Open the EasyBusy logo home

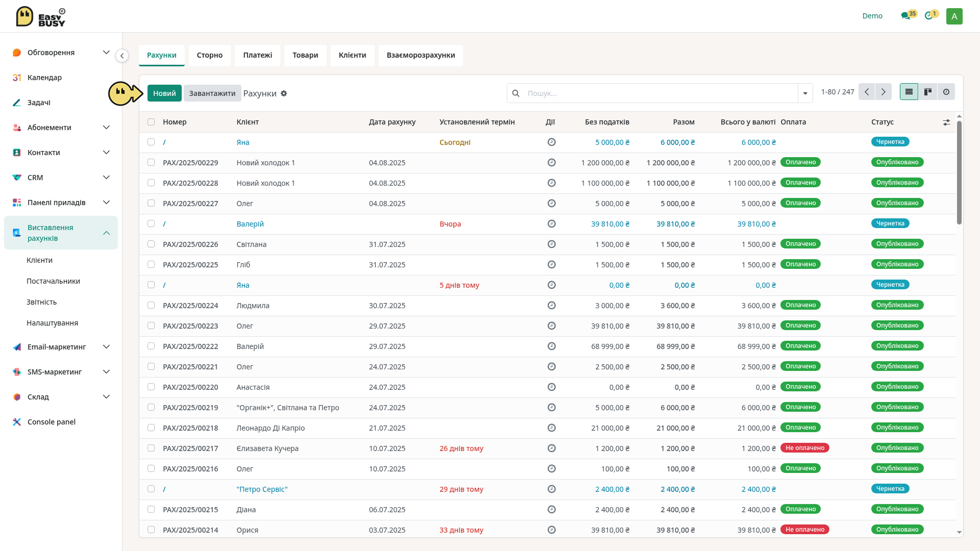click(x=40, y=16)
